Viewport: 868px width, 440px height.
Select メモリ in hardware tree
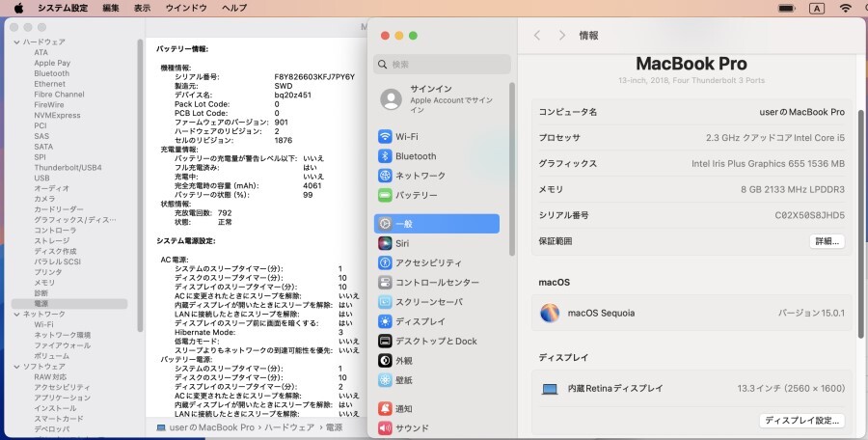point(44,283)
